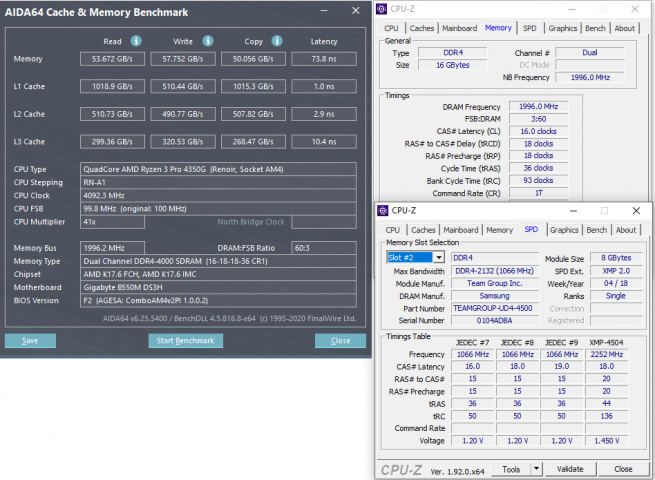Click Part Number TEAMGROUP-UD4-4500 field
The image size is (655, 480).
(495, 308)
